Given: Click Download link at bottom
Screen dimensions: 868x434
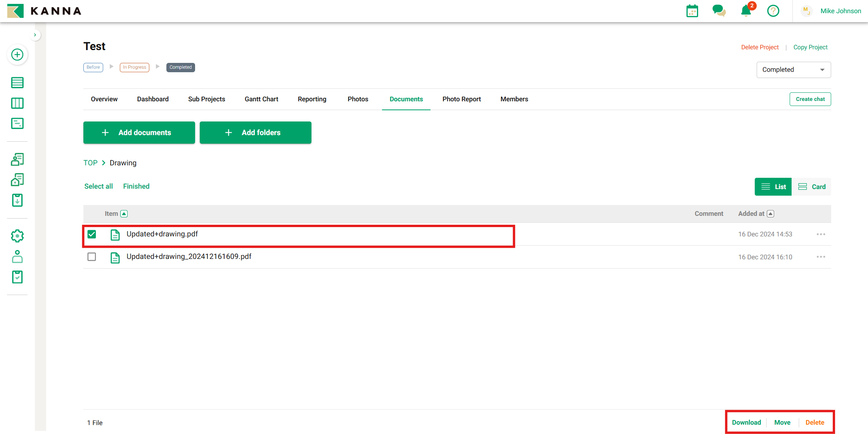Looking at the screenshot, I should click(746, 422).
